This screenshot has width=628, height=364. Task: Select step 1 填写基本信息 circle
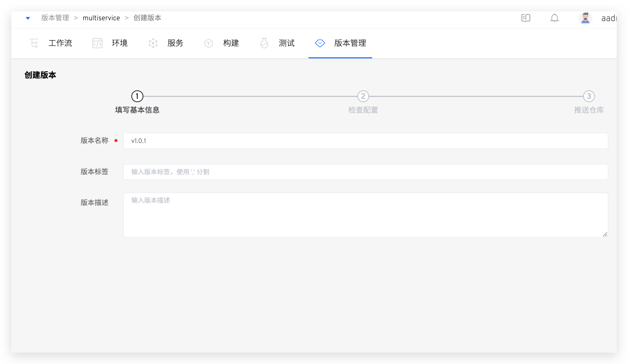137,96
